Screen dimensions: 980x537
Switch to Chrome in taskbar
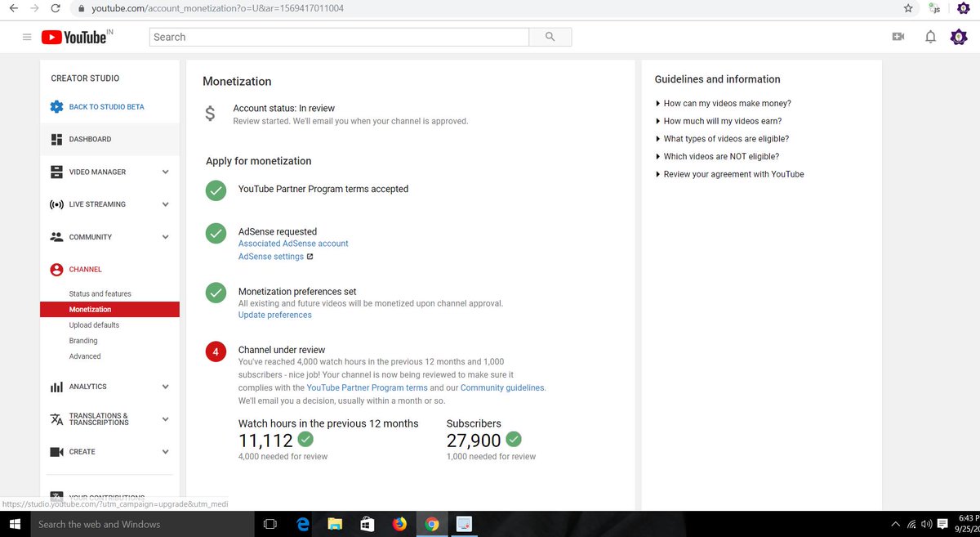click(432, 524)
